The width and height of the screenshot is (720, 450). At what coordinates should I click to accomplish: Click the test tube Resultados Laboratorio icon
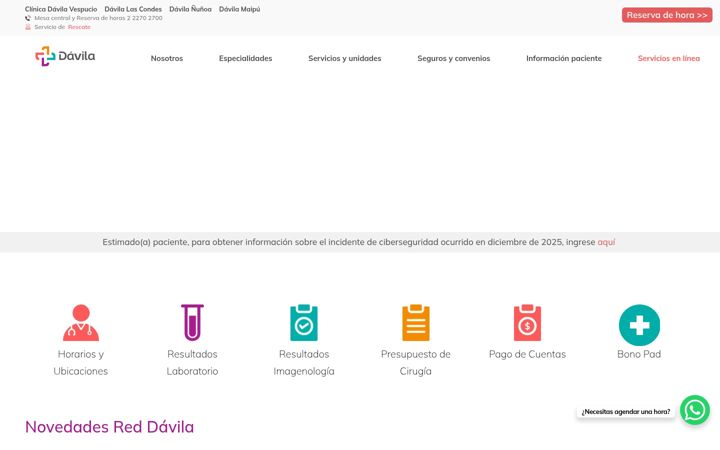point(192,322)
